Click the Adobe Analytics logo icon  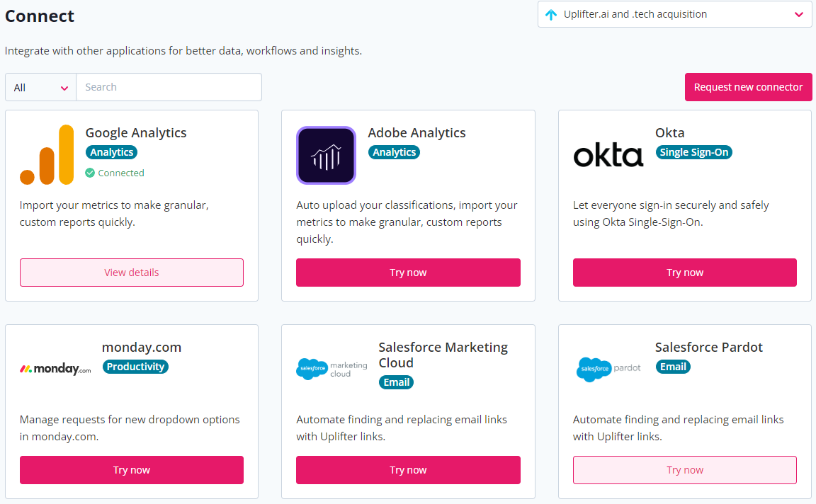(327, 155)
